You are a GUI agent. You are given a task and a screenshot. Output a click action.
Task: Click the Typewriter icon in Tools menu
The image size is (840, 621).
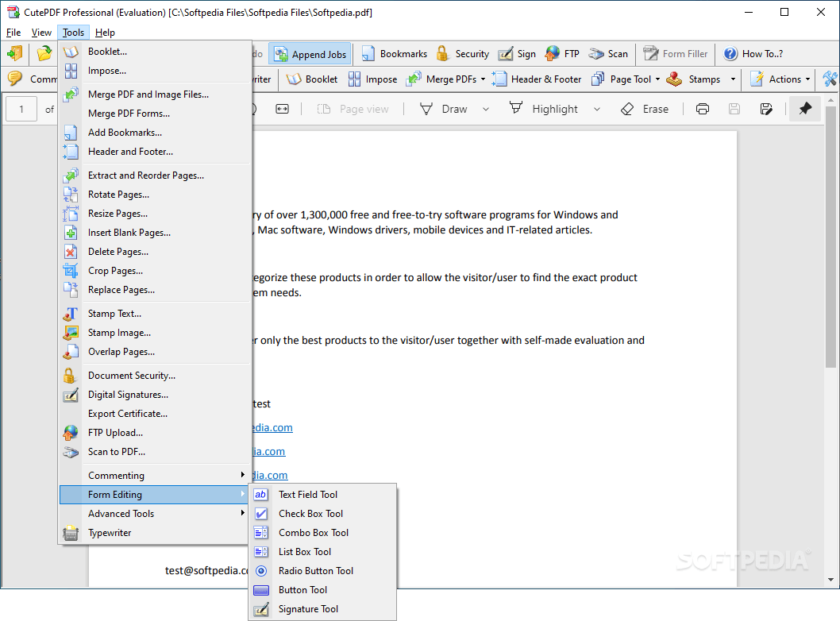71,533
